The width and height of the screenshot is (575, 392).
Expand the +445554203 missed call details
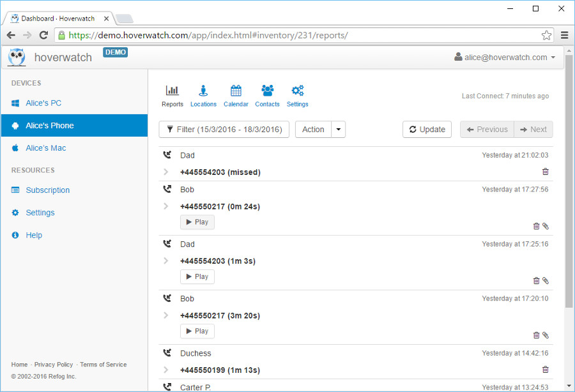point(165,172)
